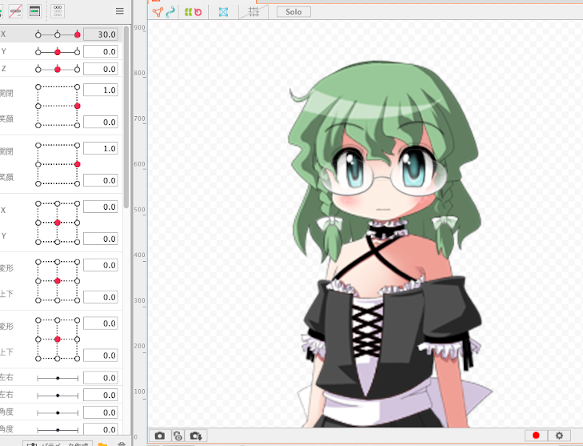583x446 pixels.
Task: Click the window icon with green dots
Action: [35, 11]
